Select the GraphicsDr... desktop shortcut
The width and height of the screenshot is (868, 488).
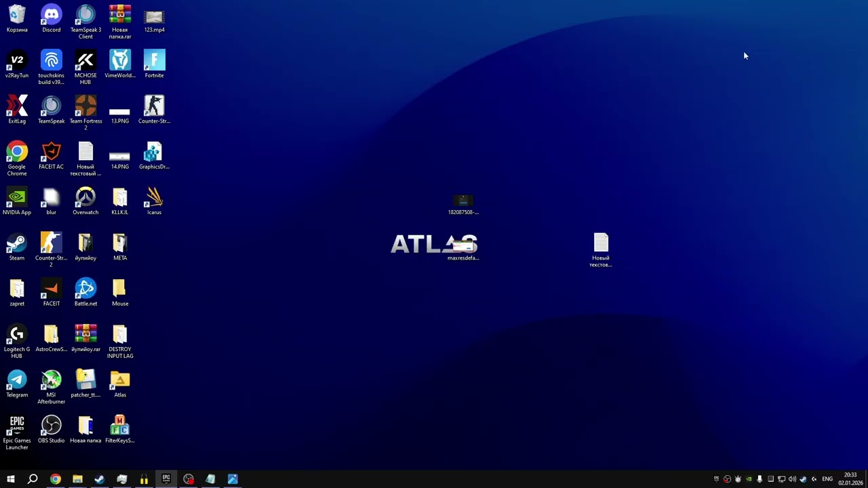[154, 156]
